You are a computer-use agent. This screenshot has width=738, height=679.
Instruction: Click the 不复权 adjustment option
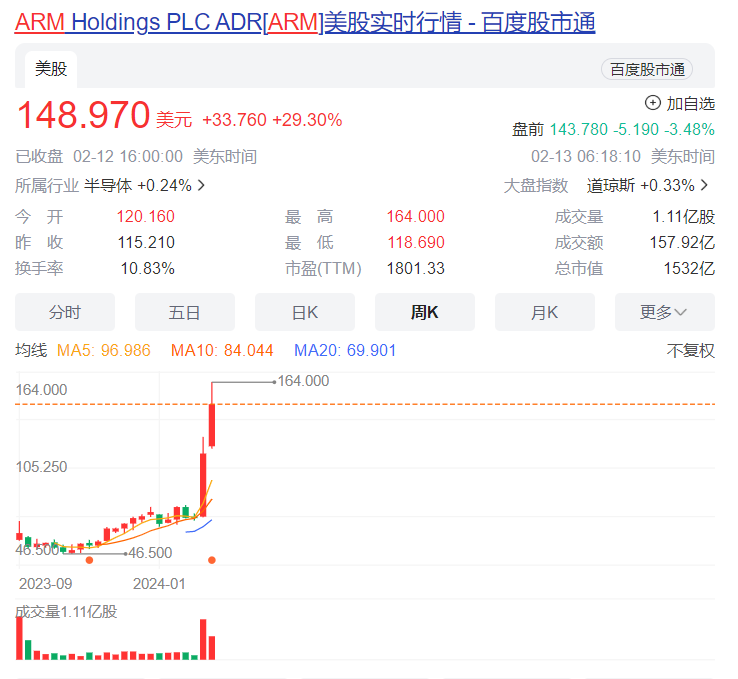point(690,351)
